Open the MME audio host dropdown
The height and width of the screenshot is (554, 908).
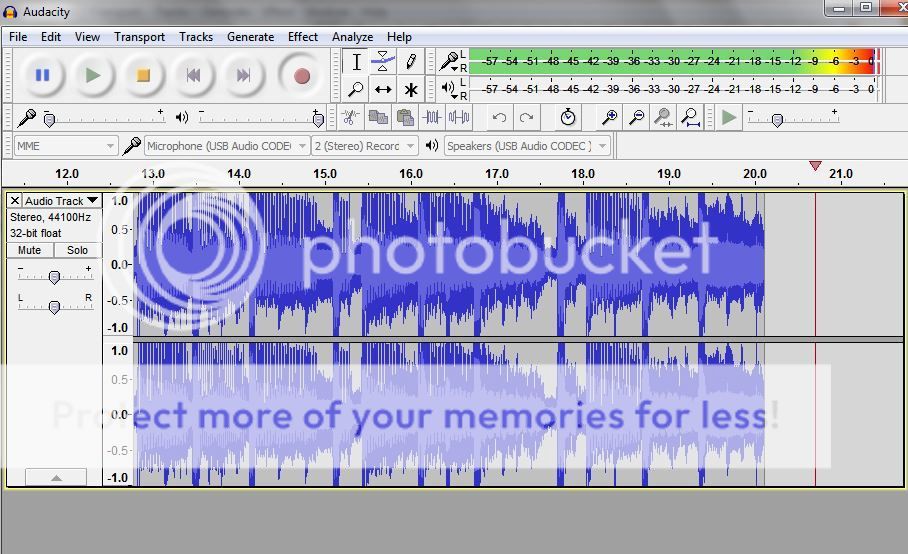[x=66, y=146]
